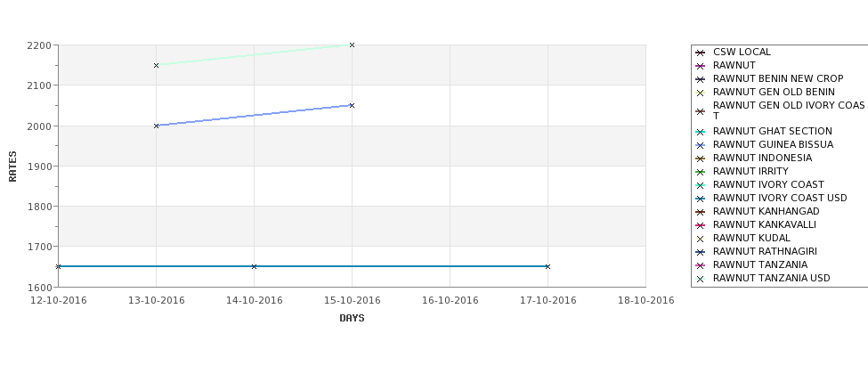
Task: Select the RAWNUT BENIN NEW CROP legend label
Action: coord(778,78)
